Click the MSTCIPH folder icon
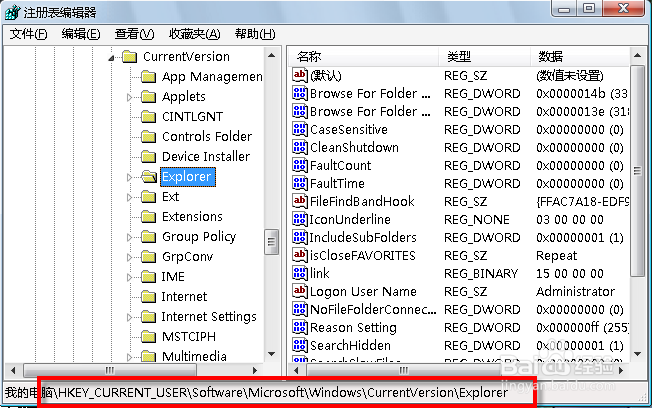This screenshot has width=652, height=408. click(x=148, y=336)
